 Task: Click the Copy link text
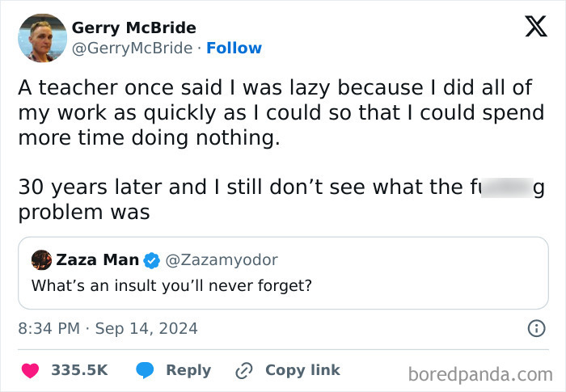[x=302, y=370]
